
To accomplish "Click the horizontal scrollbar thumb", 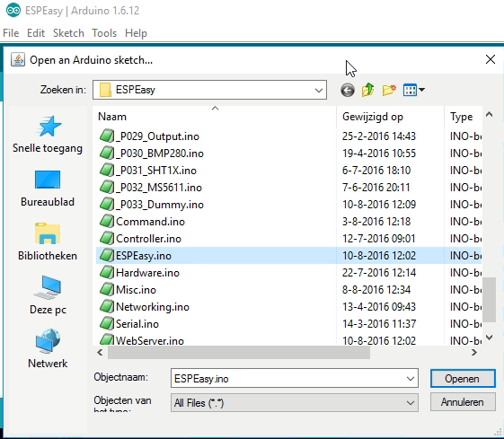I will coord(239,353).
